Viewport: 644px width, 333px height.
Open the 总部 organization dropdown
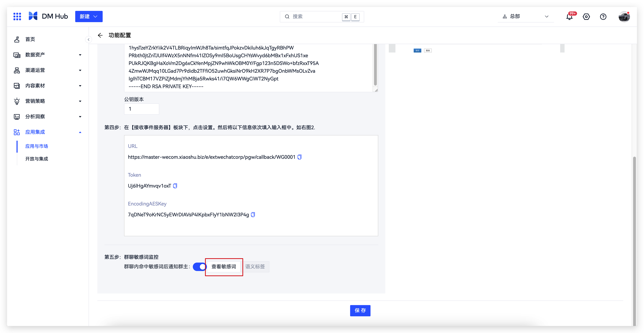tap(526, 17)
